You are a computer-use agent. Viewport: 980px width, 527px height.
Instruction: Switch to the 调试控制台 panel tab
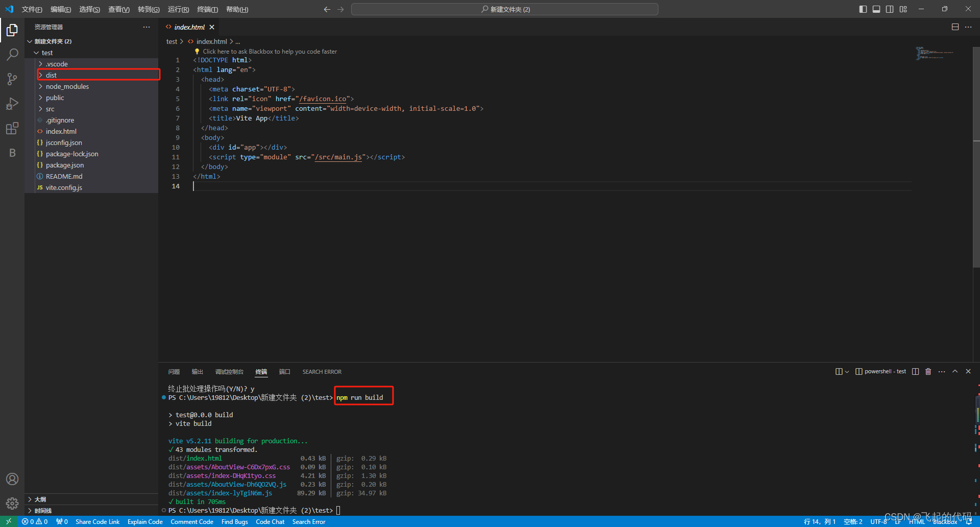tap(230, 372)
